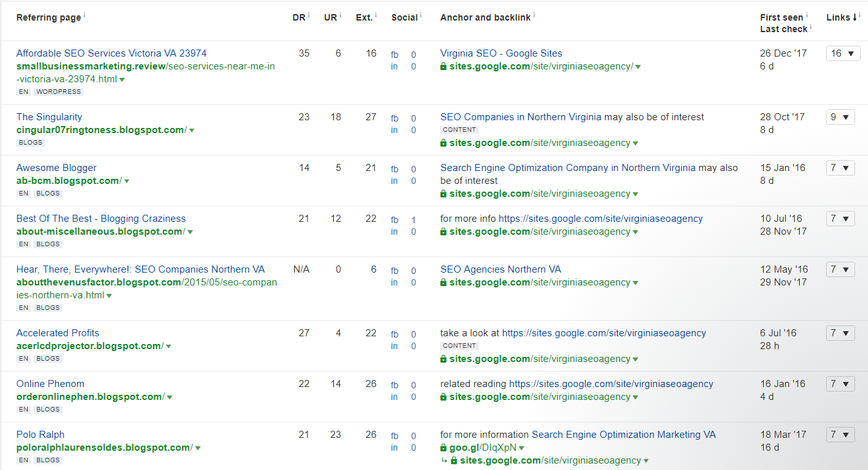Click the info icon next to the UR header
The height and width of the screenshot is (470, 868).
click(340, 15)
